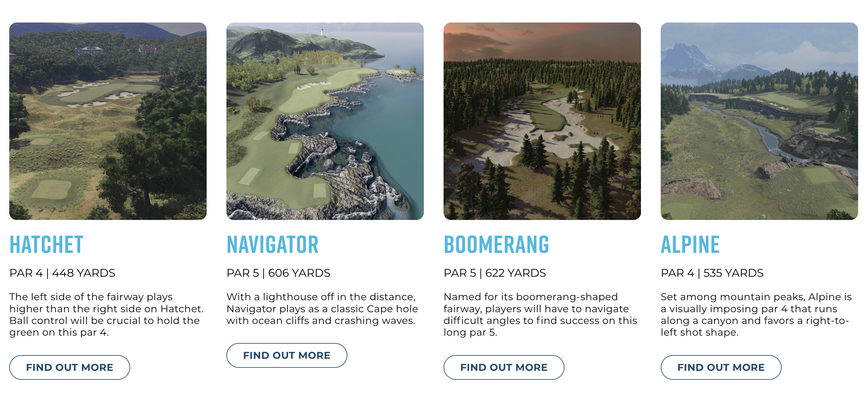The image size is (868, 406).
Task: Open Find Out More for Boomerang
Action: click(x=503, y=367)
